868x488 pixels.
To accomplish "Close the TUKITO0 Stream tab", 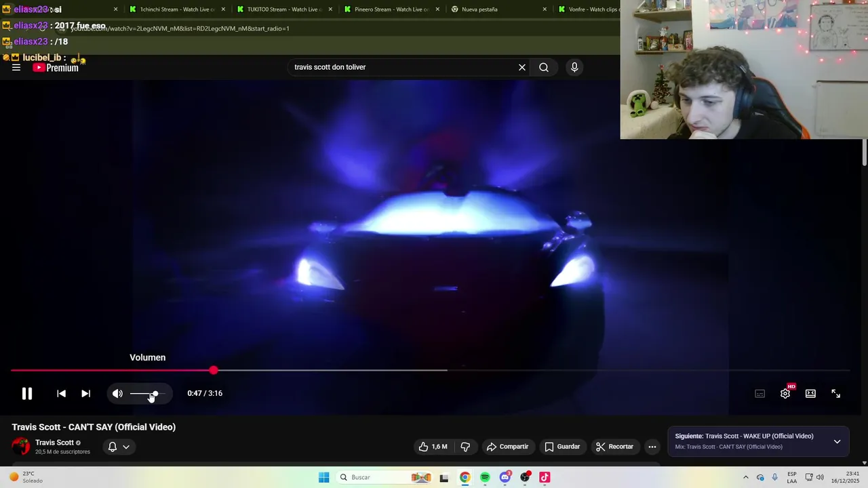I will coord(330,9).
